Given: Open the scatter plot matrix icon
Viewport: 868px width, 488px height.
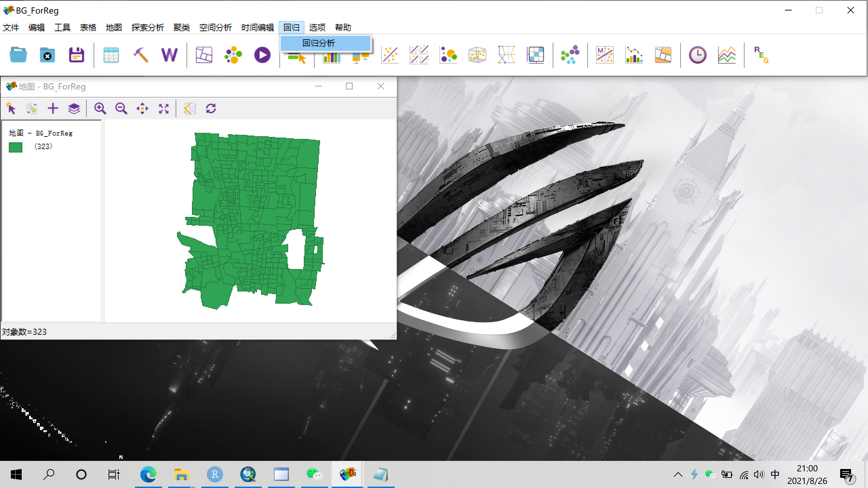Looking at the screenshot, I should tap(419, 55).
